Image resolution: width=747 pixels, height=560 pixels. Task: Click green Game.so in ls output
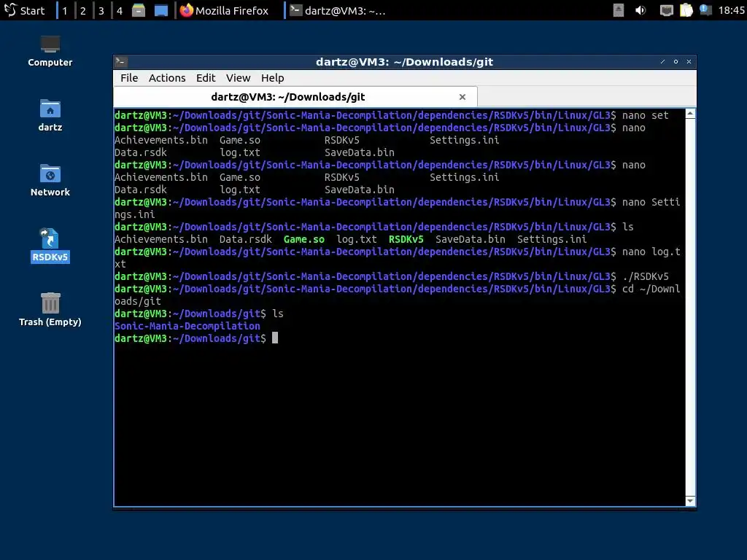pos(304,239)
